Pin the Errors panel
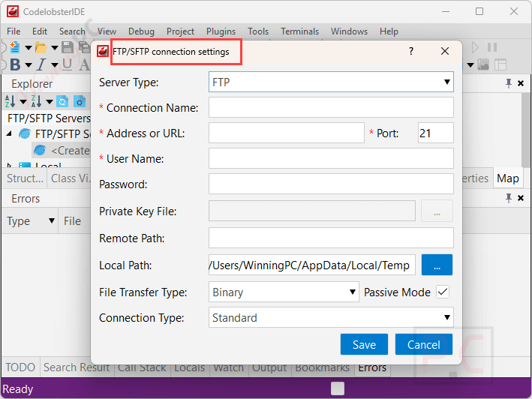The width and height of the screenshot is (532, 399). (508, 198)
